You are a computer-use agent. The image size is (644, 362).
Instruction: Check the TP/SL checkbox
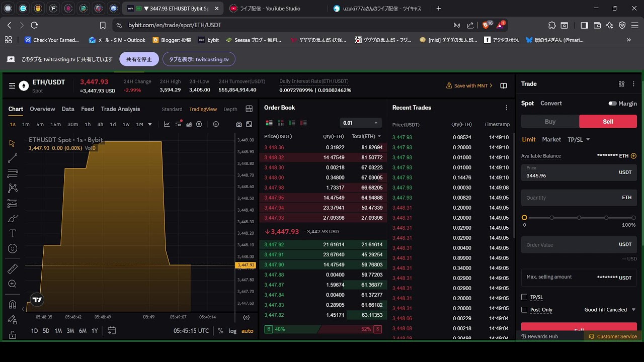524,297
